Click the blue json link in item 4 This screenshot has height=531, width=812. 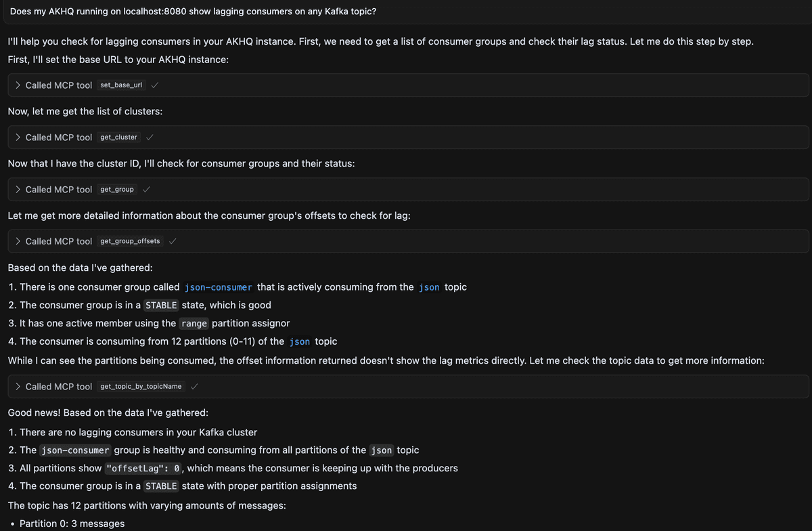point(299,341)
